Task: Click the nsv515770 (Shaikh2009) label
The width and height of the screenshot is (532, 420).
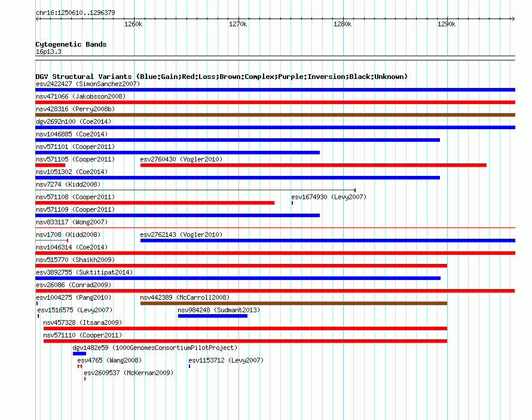Action: pos(75,260)
